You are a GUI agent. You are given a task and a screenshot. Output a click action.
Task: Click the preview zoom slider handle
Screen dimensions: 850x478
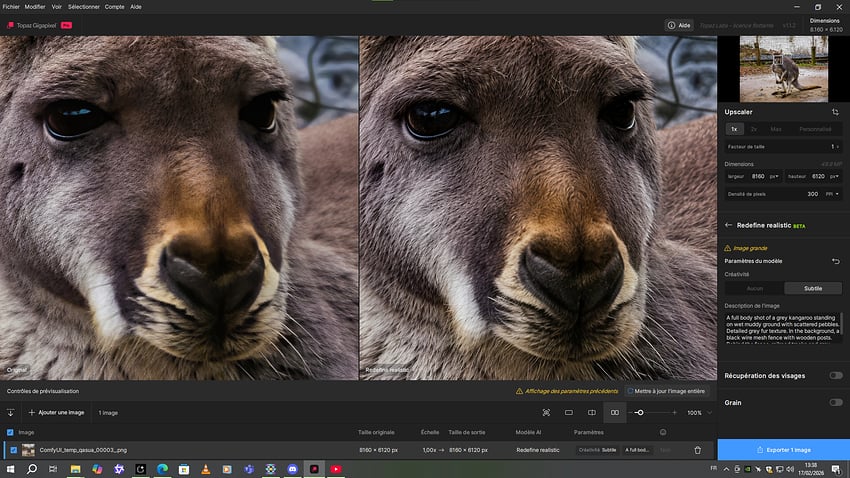coord(639,412)
